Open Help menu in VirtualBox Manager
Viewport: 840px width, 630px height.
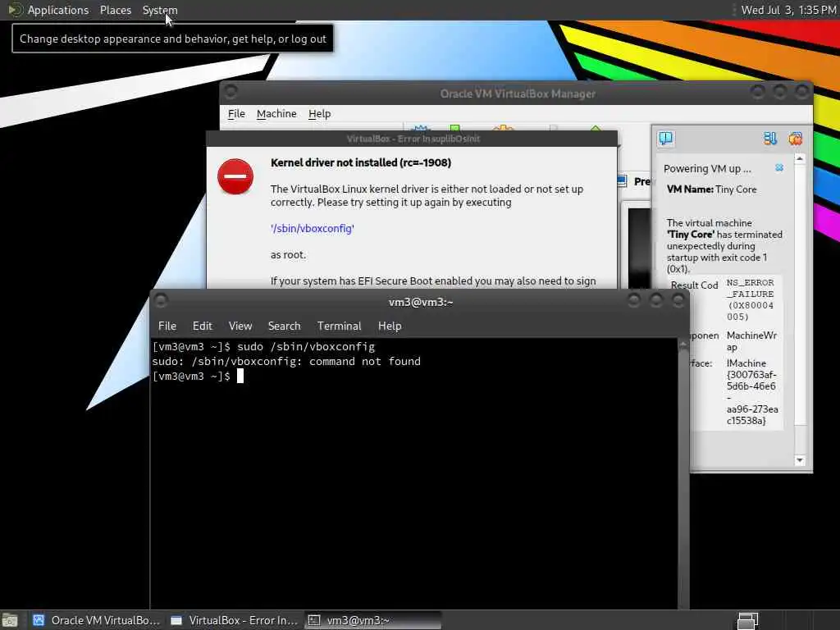click(319, 113)
